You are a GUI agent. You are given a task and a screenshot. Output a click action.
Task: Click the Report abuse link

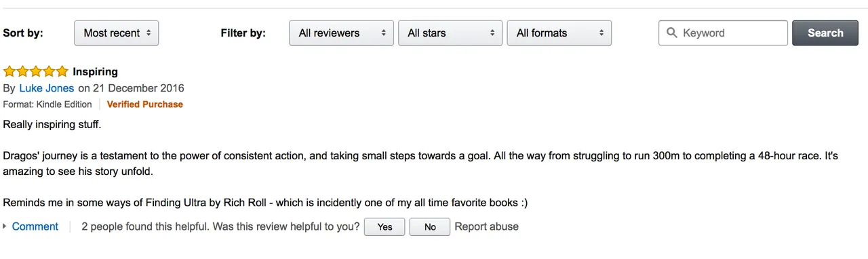(x=487, y=226)
